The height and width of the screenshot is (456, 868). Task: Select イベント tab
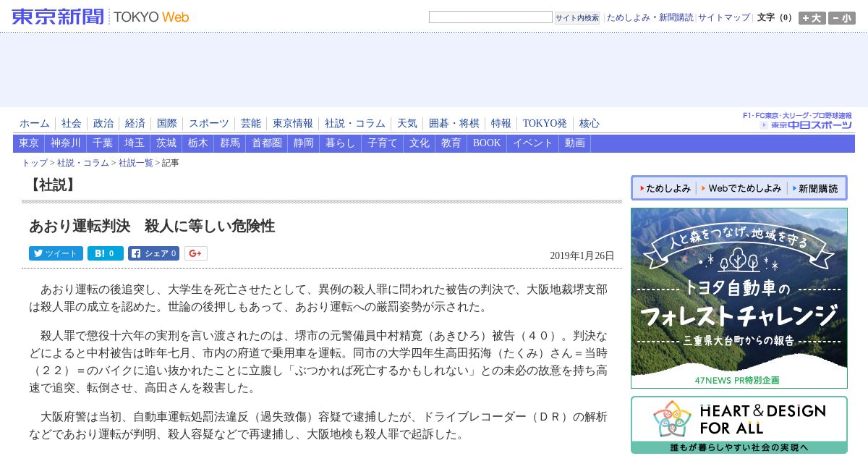pos(533,143)
